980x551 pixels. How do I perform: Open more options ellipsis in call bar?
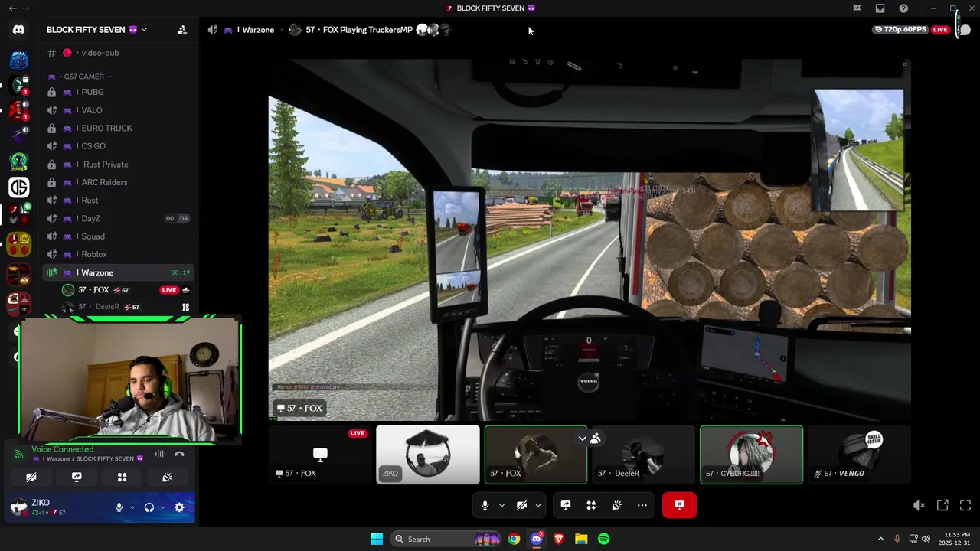pos(642,505)
